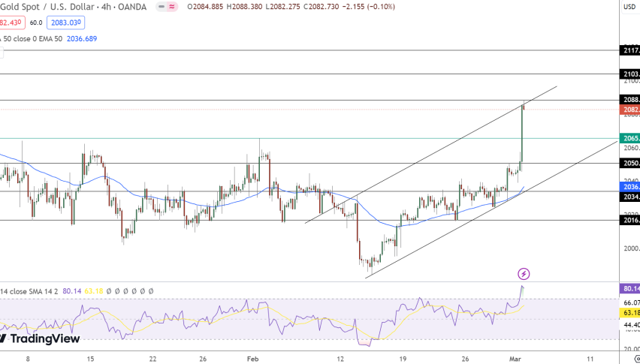The width and height of the screenshot is (640, 364).
Task: Click RSI value 80.14 in legend
Action: pos(72,291)
